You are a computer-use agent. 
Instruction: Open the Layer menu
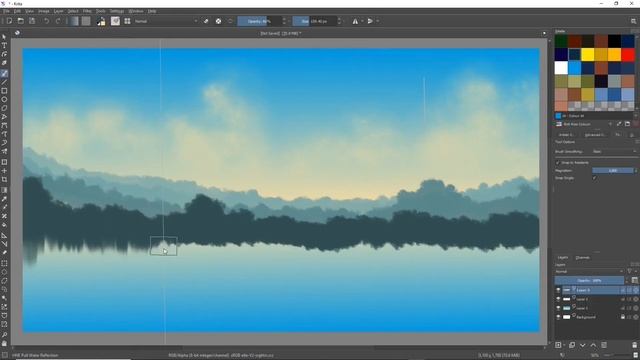[x=58, y=11]
